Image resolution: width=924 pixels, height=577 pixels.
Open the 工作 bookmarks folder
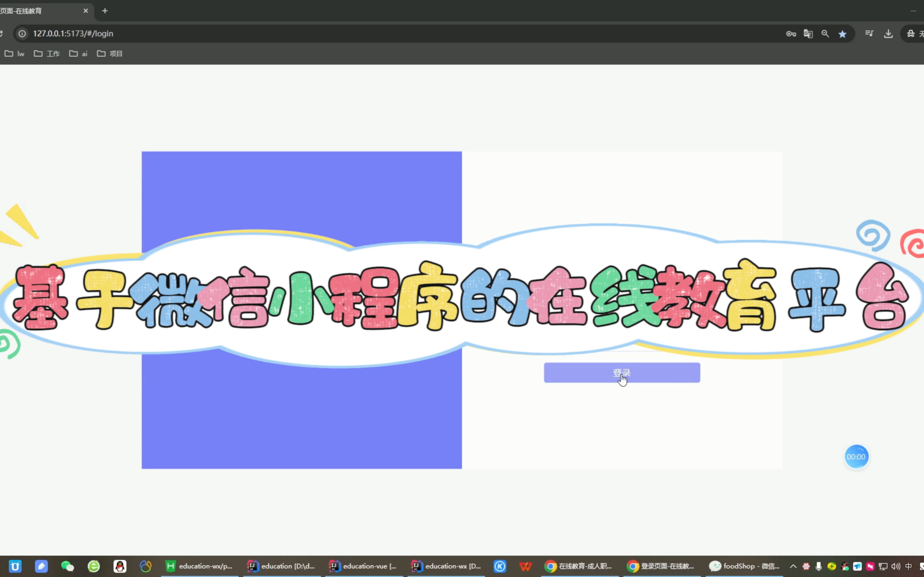tap(47, 54)
